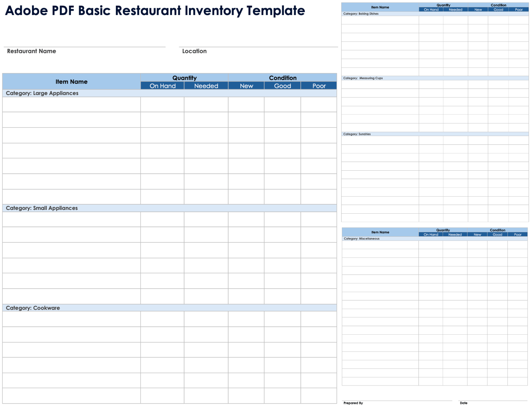Viewport: 532px width, 407px height.
Task: Click the large left table's Quantity header
Action: pos(185,78)
